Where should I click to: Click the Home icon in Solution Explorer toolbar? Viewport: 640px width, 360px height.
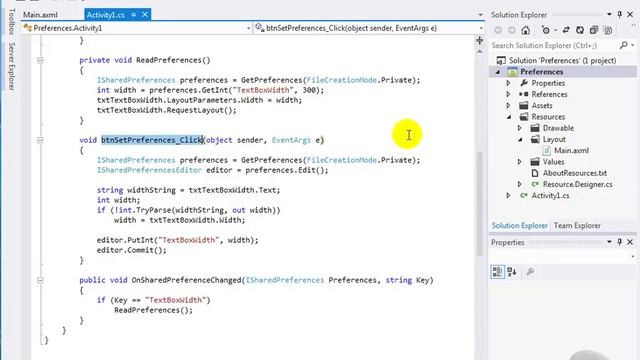[526, 30]
